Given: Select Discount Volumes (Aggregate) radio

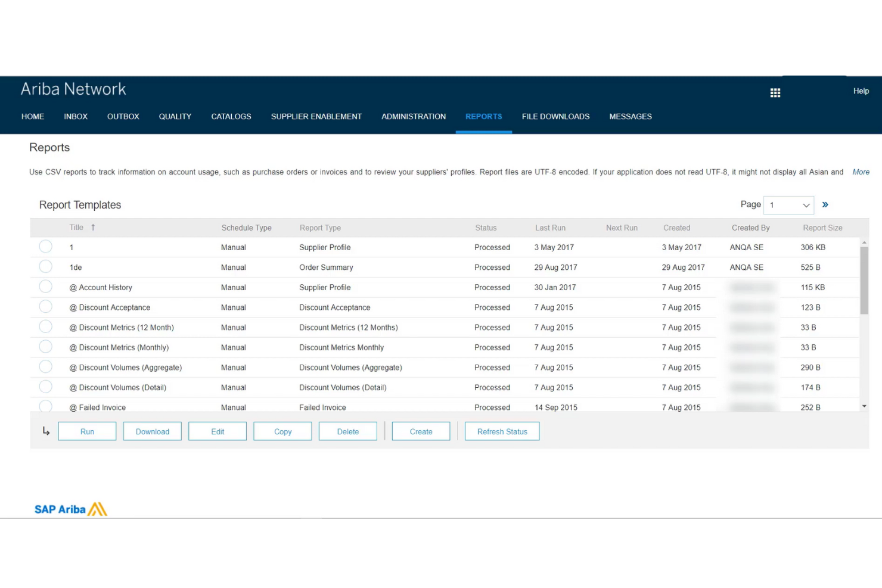Looking at the screenshot, I should [45, 367].
